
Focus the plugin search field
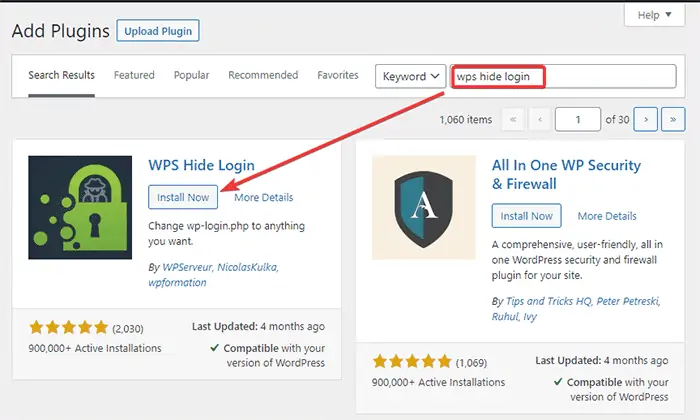tap(563, 76)
